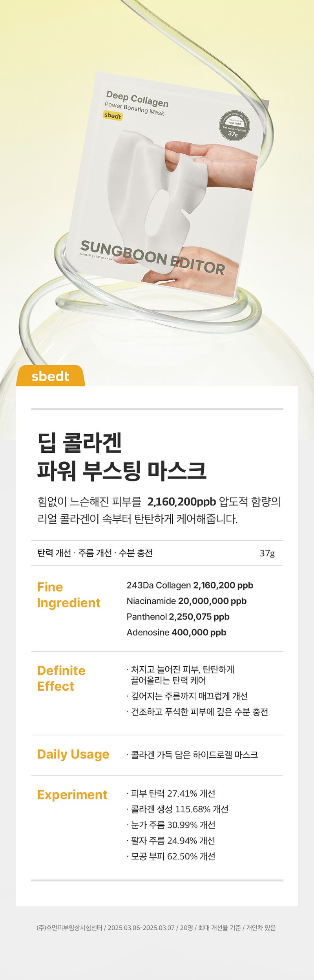This screenshot has height=980, width=314.
Task: Click the 243Da Collagen 2,160,200 ppb line
Action: (190, 585)
